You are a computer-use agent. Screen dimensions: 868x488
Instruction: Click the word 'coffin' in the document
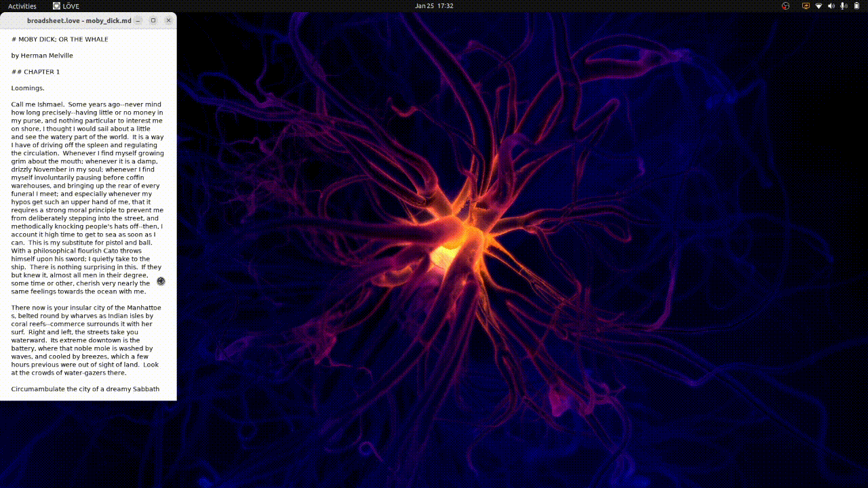[134, 178]
